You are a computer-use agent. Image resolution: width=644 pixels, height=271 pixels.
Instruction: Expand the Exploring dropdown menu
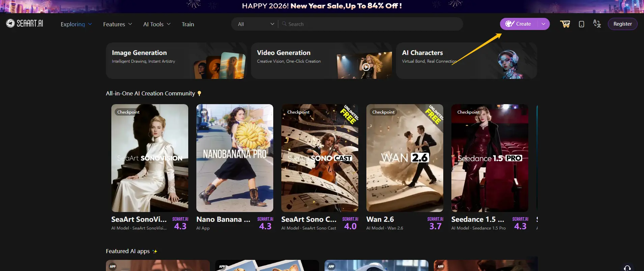point(76,24)
